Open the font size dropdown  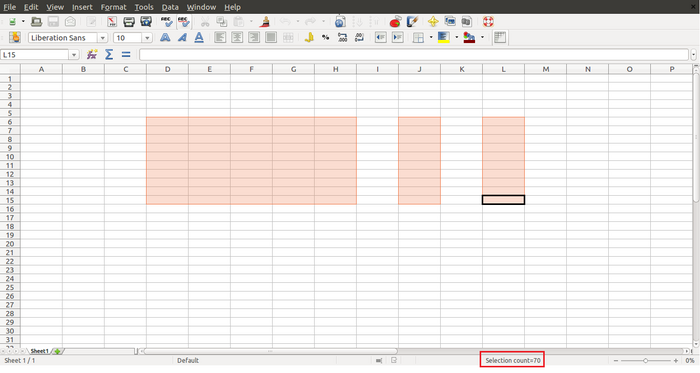point(147,38)
